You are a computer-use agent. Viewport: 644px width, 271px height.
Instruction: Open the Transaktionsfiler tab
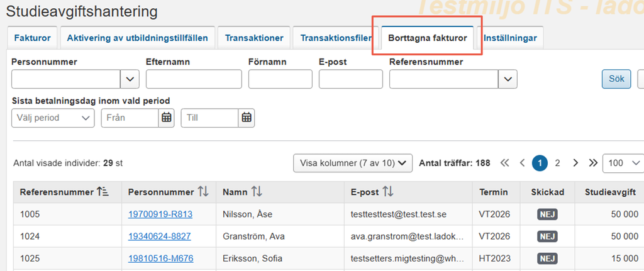click(x=336, y=38)
